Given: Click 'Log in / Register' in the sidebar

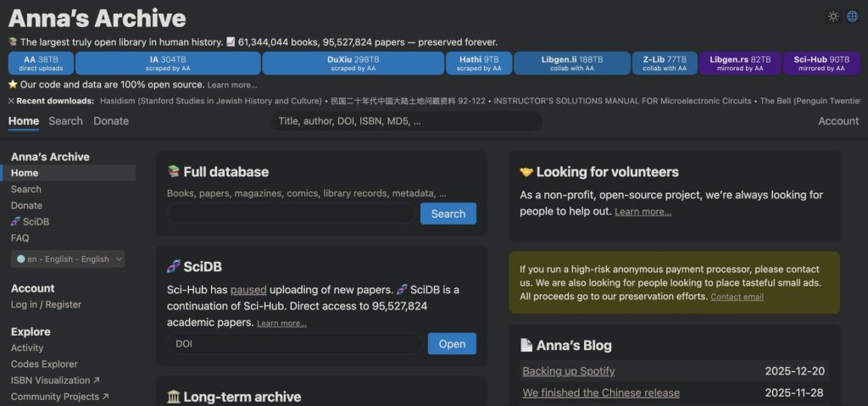Looking at the screenshot, I should click(46, 304).
